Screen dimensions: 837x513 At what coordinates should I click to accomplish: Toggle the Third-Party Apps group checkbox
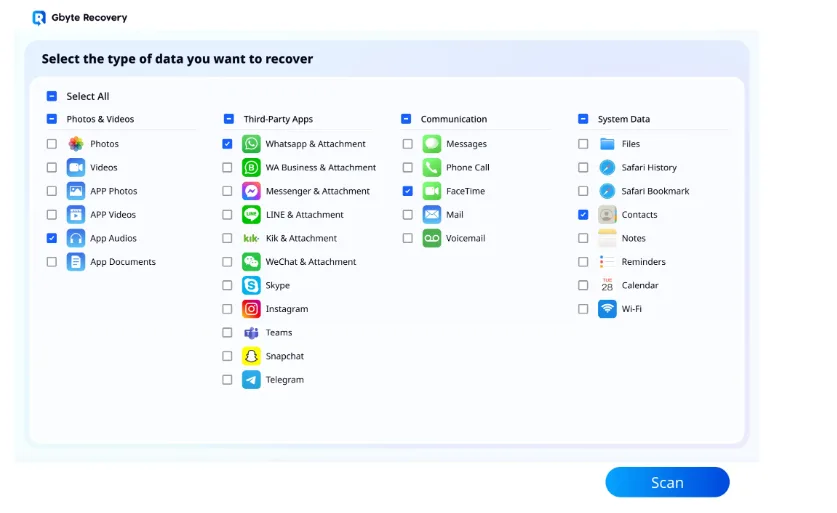[x=229, y=119]
